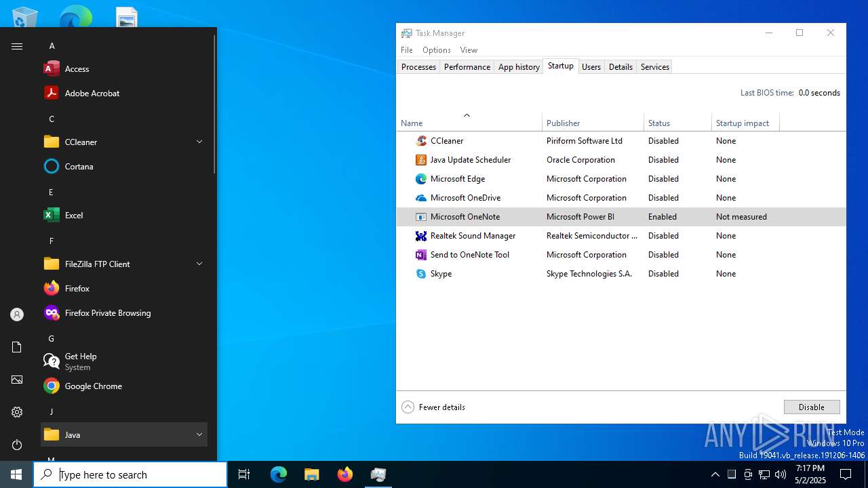Viewport: 868px width, 488px height.
Task: Sort by the Name column header
Action: [x=469, y=123]
